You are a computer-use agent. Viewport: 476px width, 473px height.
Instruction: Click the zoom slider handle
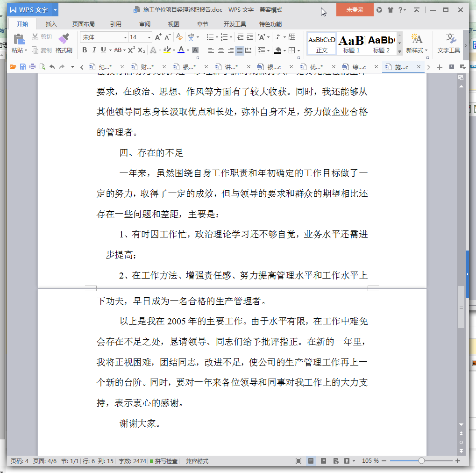[421, 461]
